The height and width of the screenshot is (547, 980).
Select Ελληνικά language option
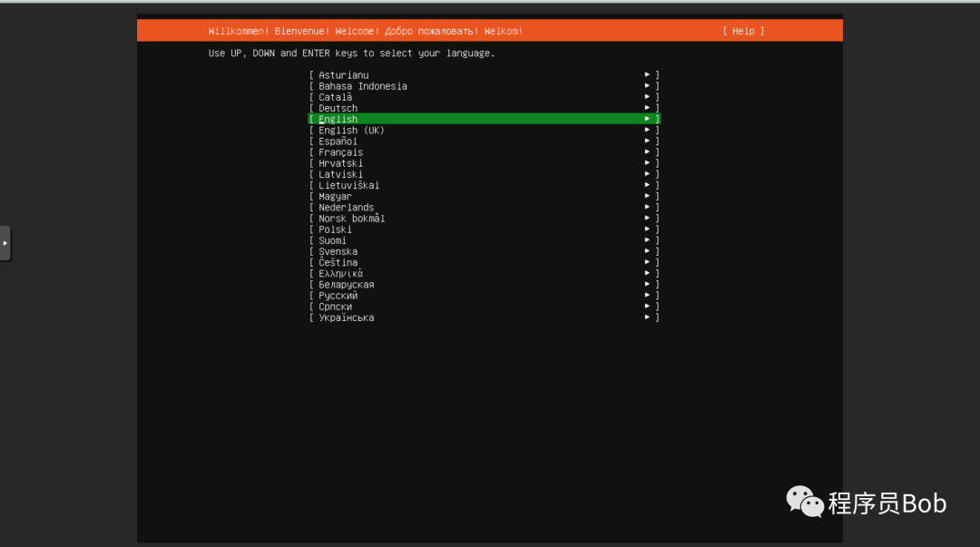(485, 273)
